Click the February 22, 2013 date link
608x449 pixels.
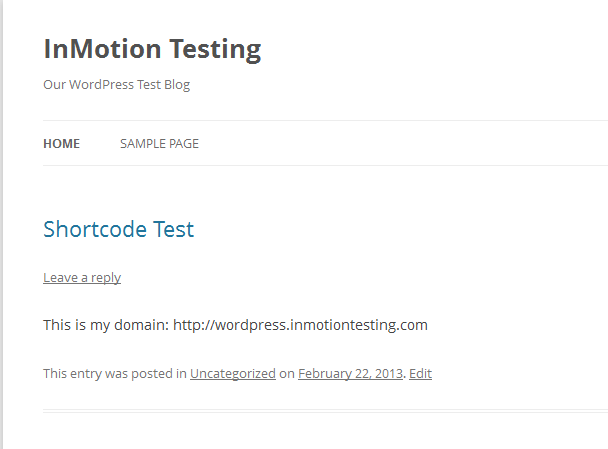(350, 374)
